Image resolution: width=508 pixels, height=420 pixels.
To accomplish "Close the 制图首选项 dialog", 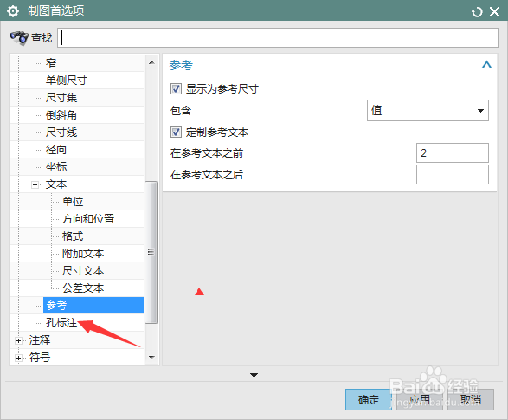I will (x=494, y=11).
